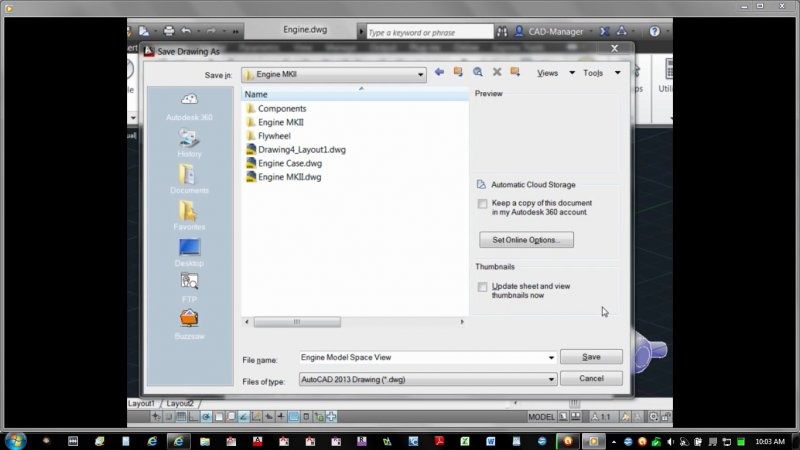Expand the Files of type dropdown

[x=551, y=380]
